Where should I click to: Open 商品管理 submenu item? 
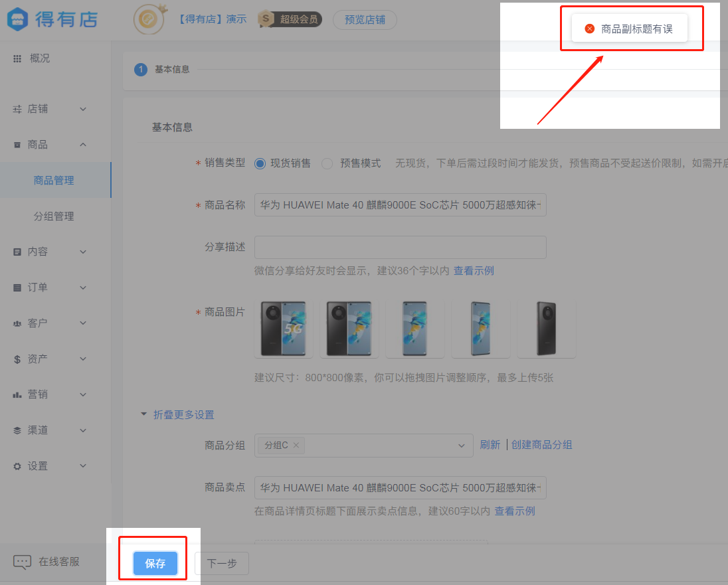pos(54,180)
